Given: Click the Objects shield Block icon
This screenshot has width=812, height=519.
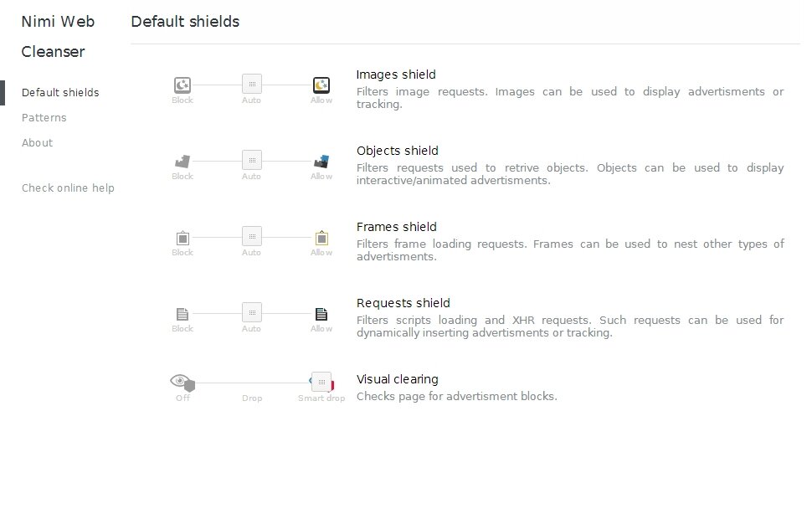Looking at the screenshot, I should coord(182,161).
